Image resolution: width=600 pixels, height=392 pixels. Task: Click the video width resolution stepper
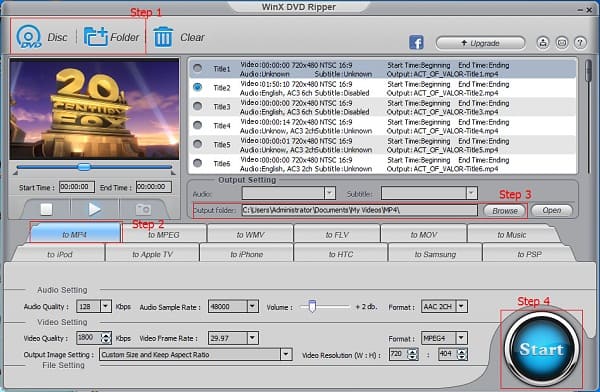[x=412, y=354]
